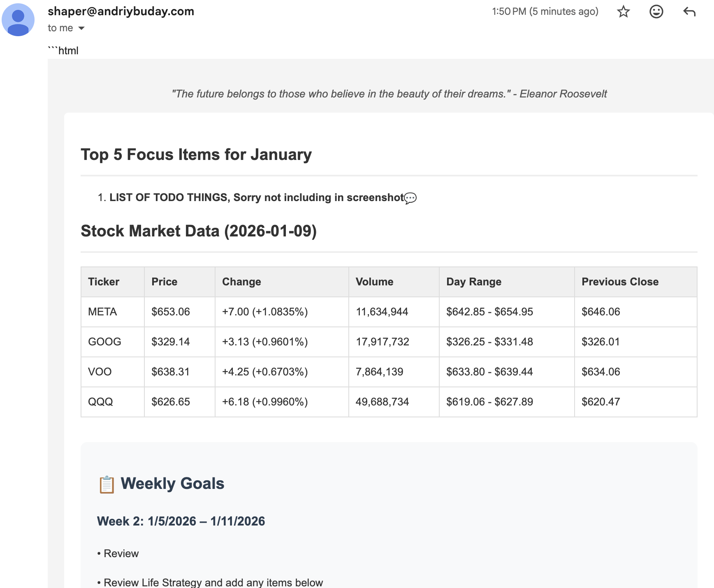Click VOO day range cell
The image size is (714, 588).
click(489, 372)
